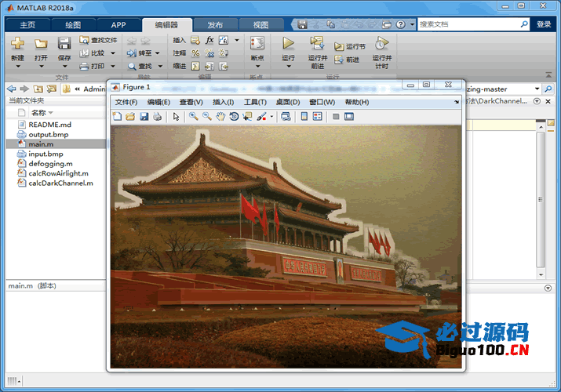Screen dimensions: 561x392
Task: Open the Figure Edit (编辑) menu
Action: tap(158, 102)
